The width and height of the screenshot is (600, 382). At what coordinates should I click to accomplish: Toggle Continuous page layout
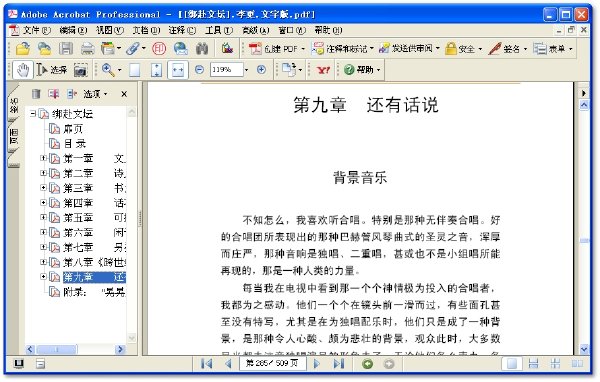click(533, 364)
